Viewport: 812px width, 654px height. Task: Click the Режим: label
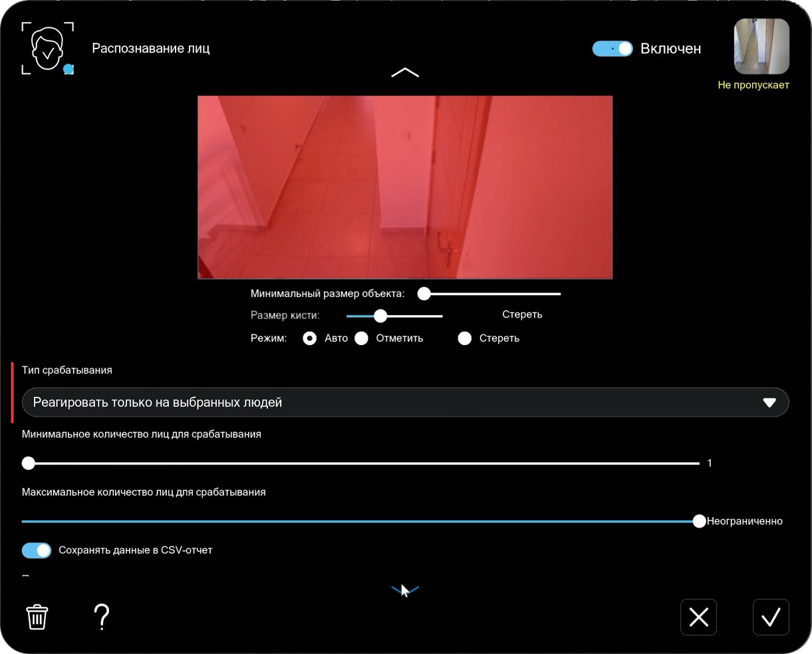pyautogui.click(x=269, y=338)
